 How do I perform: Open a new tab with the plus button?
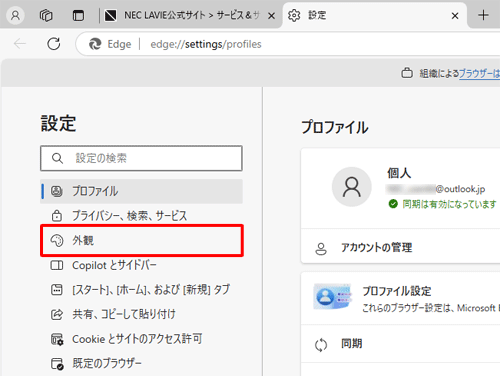point(483,15)
